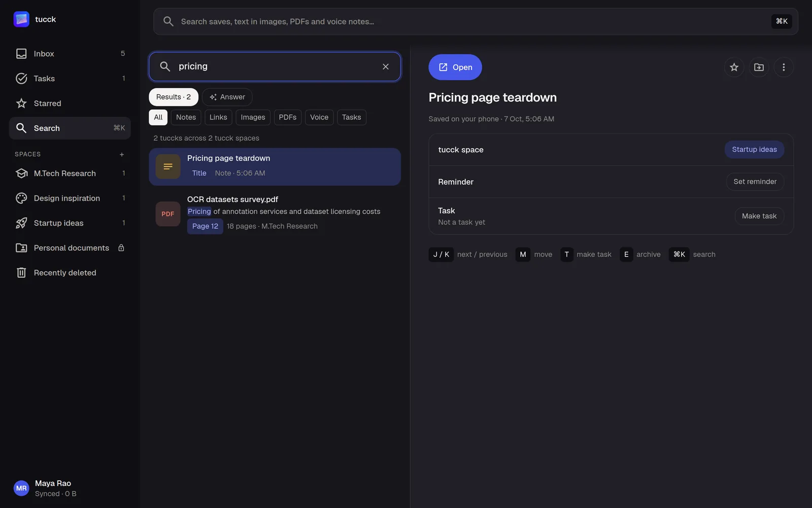Open the Startup ideas space
812x508 pixels.
(x=70, y=224)
